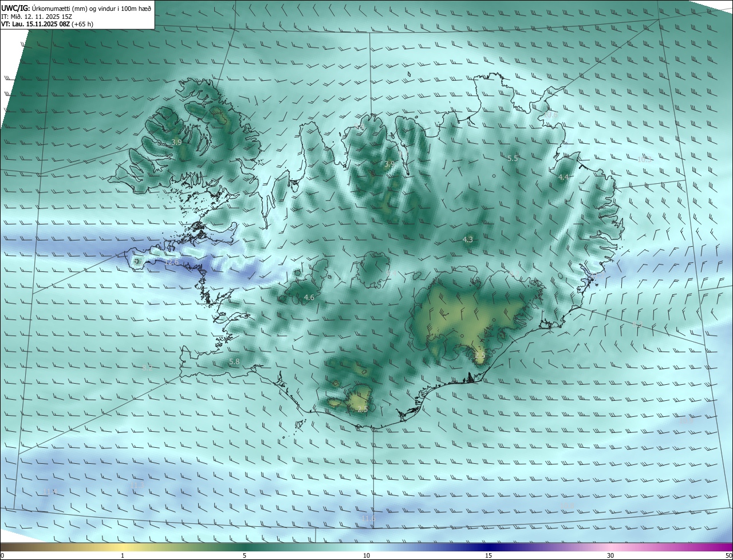Click the 1 tick label on the color scale
The image size is (733, 560).
coord(123,556)
